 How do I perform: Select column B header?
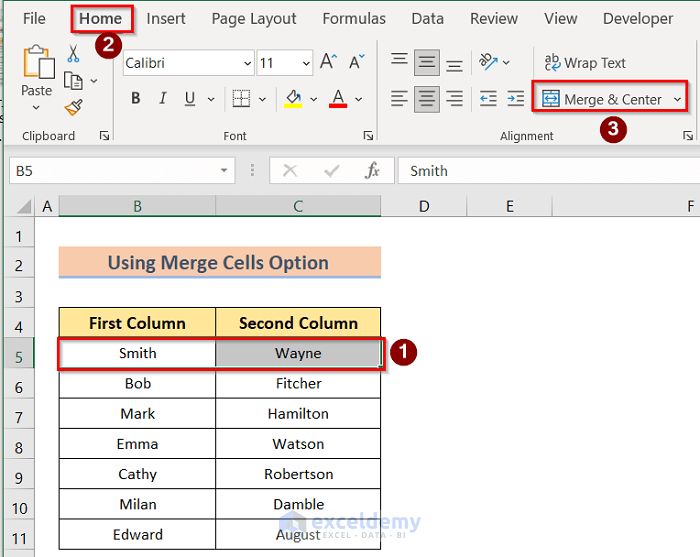(x=137, y=206)
